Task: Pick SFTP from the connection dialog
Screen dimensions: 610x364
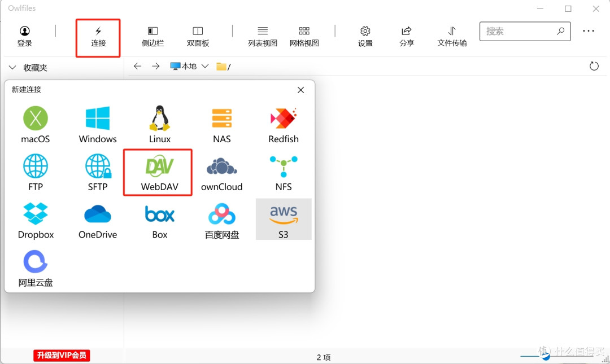Action: (x=97, y=172)
